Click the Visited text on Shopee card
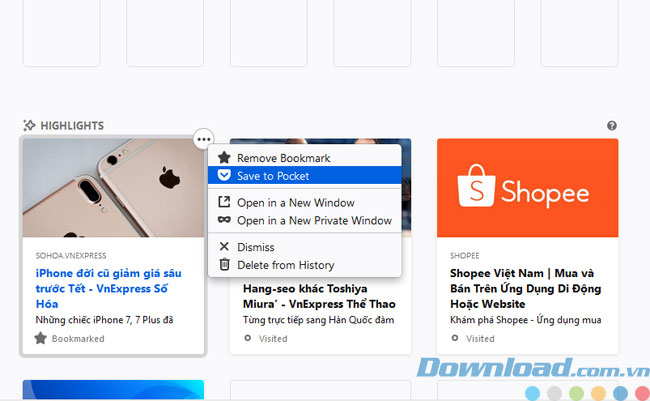This screenshot has height=401, width=650. pyautogui.click(x=480, y=339)
